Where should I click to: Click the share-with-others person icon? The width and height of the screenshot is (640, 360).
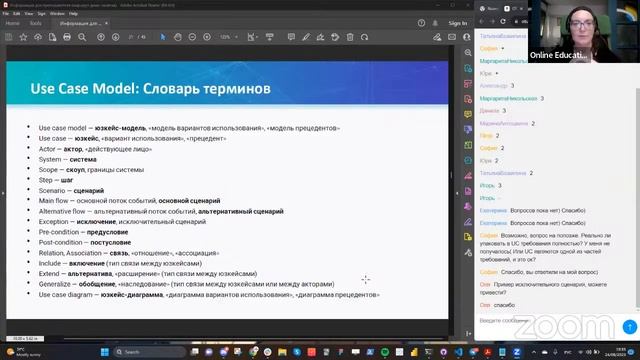(467, 37)
